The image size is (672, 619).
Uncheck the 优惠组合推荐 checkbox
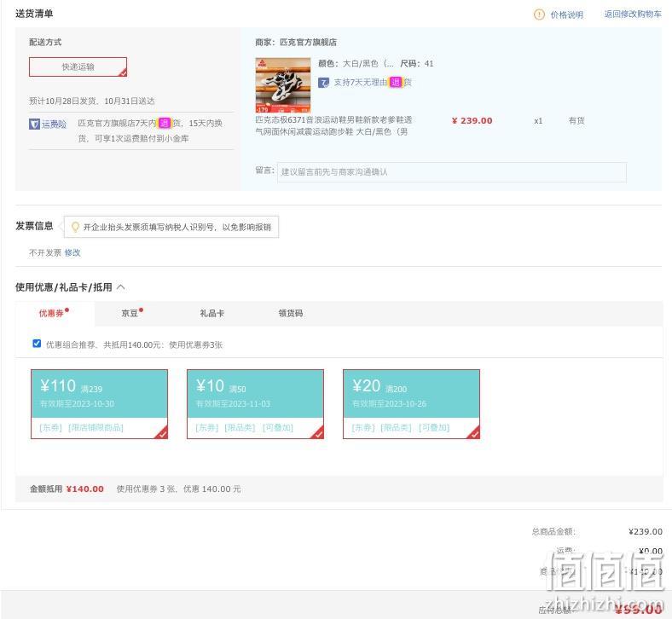coord(37,344)
